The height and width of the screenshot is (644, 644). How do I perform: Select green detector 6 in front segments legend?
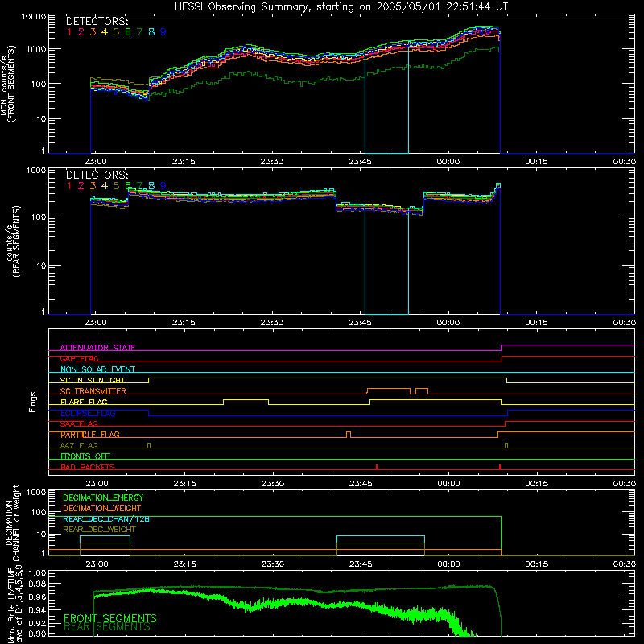128,32
